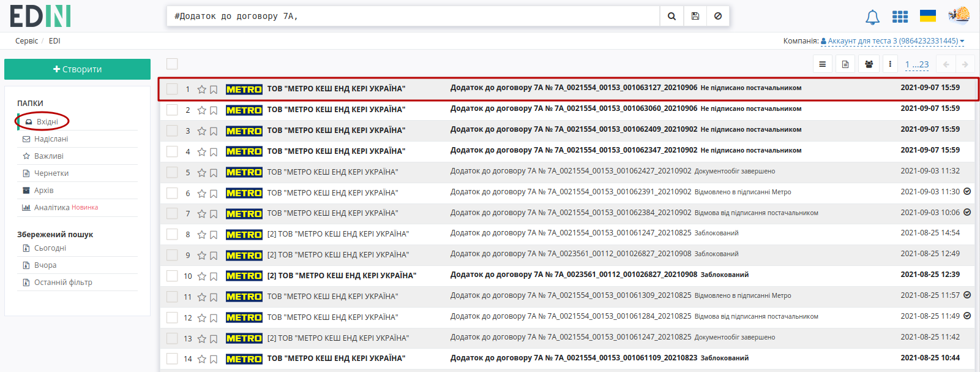This screenshot has width=980, height=372.
Task: Switch language via the Ukrainian flag icon
Action: pos(928,16)
